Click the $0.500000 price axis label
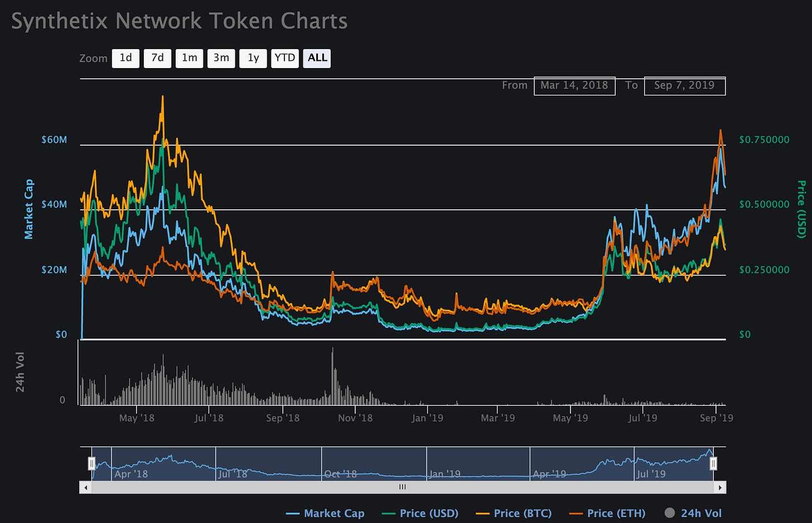This screenshot has width=812, height=523. click(x=764, y=204)
